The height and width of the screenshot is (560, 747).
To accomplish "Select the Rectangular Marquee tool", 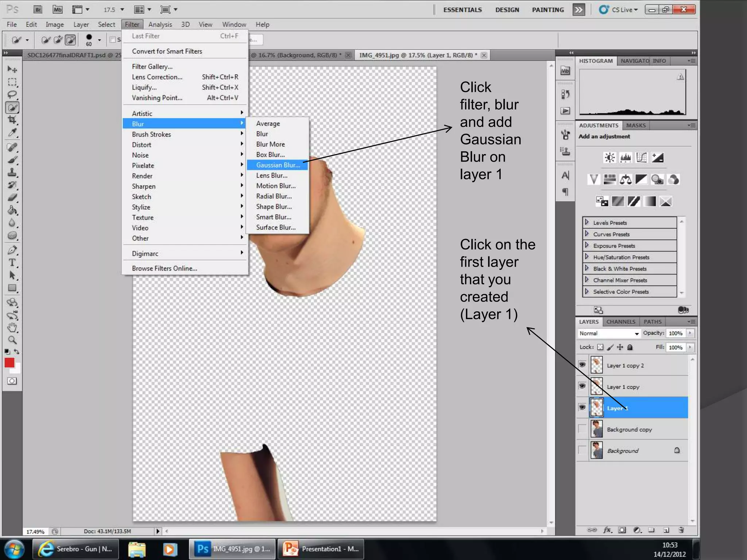I will click(x=12, y=82).
